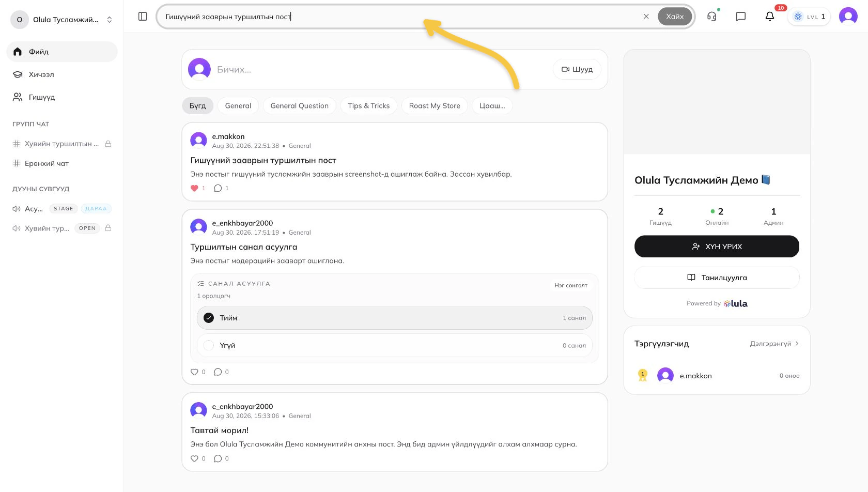Image resolution: width=868 pixels, height=492 pixels.
Task: Open the Тавтай морил! post title
Action: click(220, 430)
